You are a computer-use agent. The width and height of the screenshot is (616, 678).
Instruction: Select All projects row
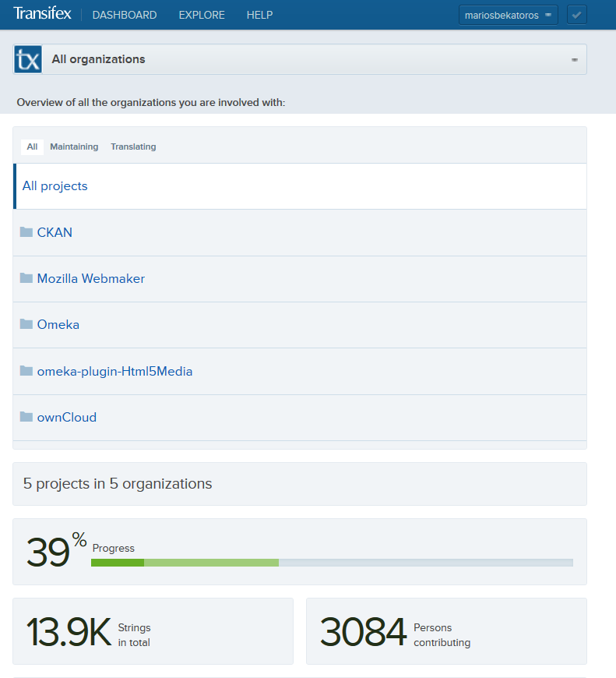[x=300, y=186]
